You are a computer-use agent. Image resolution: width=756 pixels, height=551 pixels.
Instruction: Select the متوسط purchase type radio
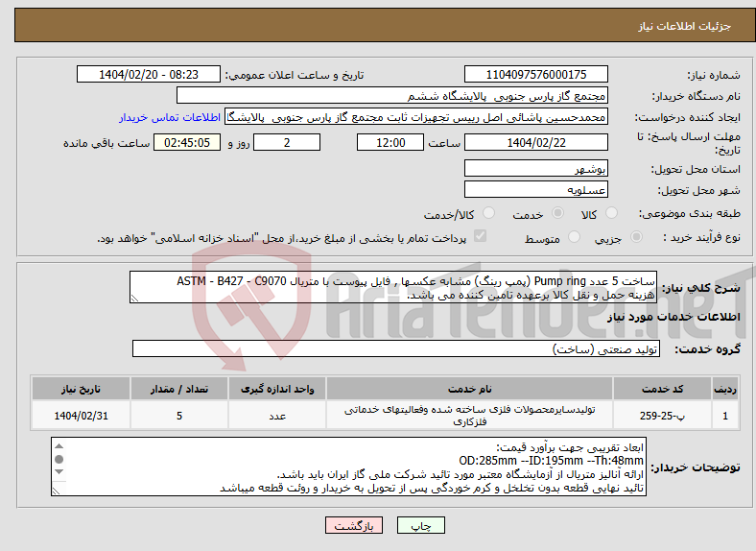(574, 236)
